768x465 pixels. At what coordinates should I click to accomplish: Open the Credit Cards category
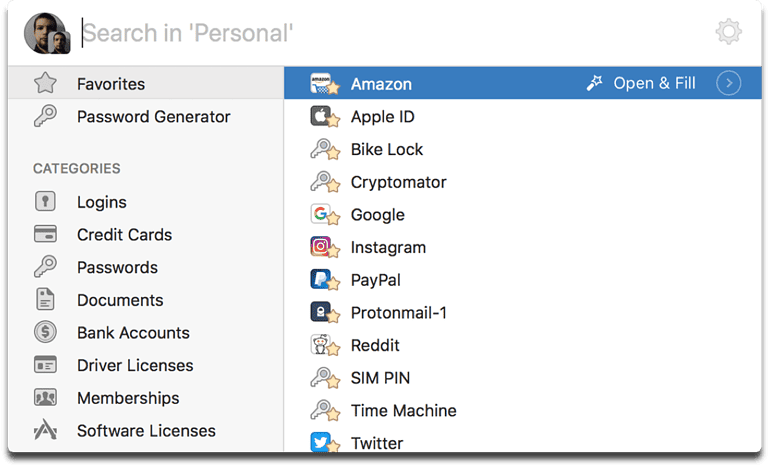click(124, 235)
